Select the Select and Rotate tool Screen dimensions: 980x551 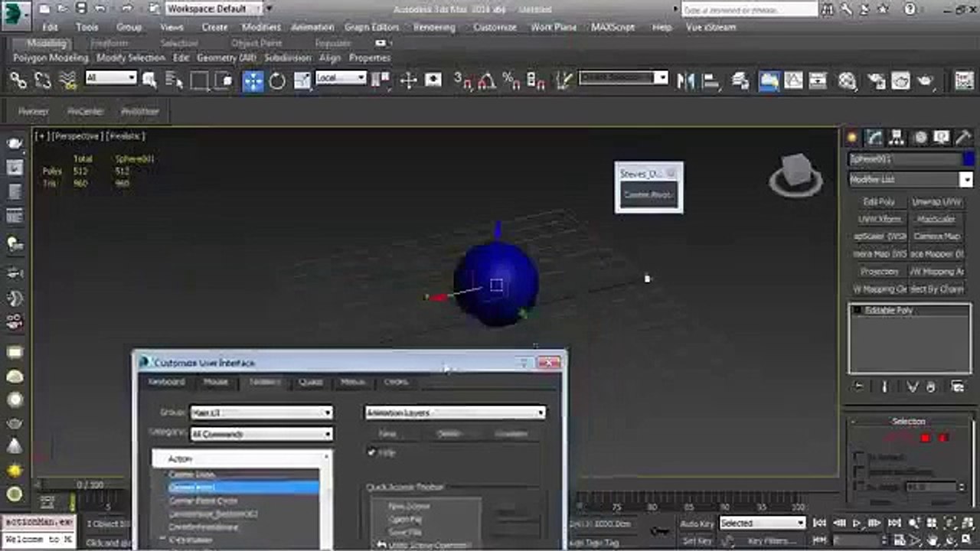[277, 80]
